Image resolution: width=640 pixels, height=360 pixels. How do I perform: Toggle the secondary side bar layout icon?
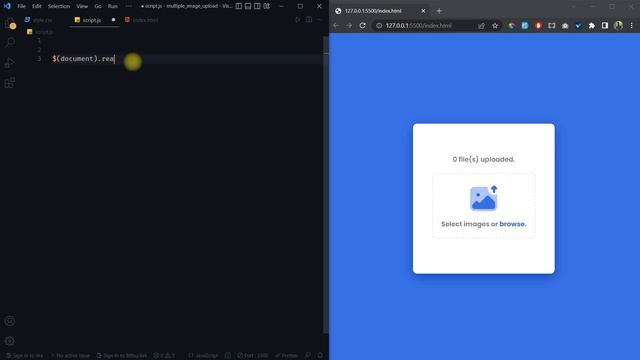pos(257,6)
